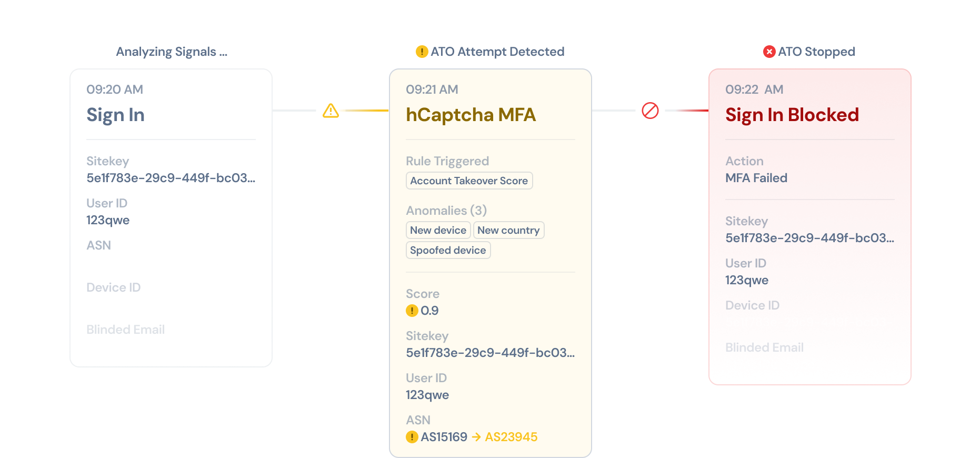Select the New device anomaly tag

pyautogui.click(x=438, y=230)
